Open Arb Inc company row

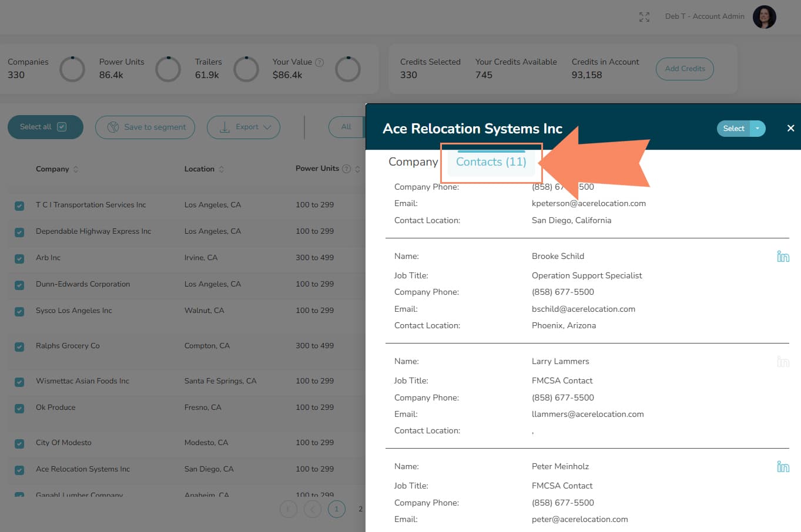coord(48,258)
